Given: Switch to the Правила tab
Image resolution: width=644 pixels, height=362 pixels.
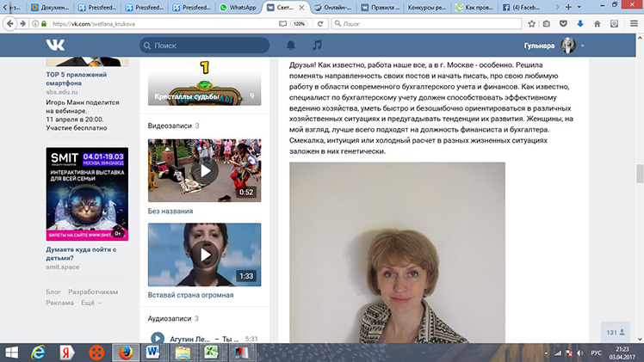Looking at the screenshot, I should [381, 8].
